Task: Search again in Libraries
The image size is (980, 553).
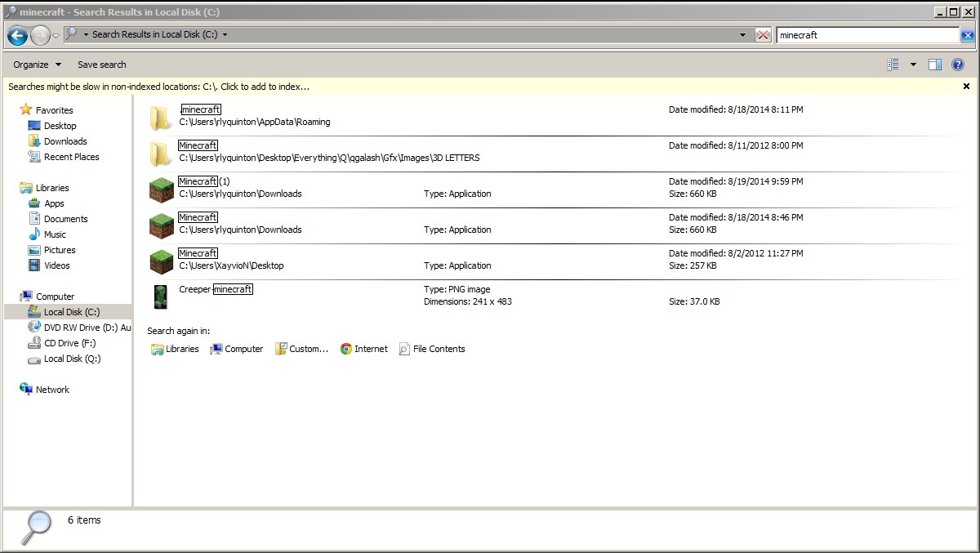Action: (175, 349)
